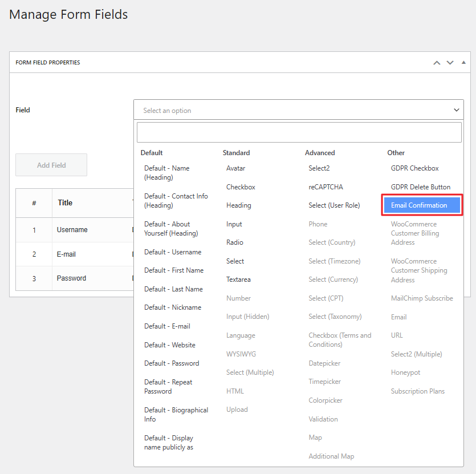476x474 pixels.
Task: Pick Default - Biographical Info field
Action: pyautogui.click(x=176, y=415)
